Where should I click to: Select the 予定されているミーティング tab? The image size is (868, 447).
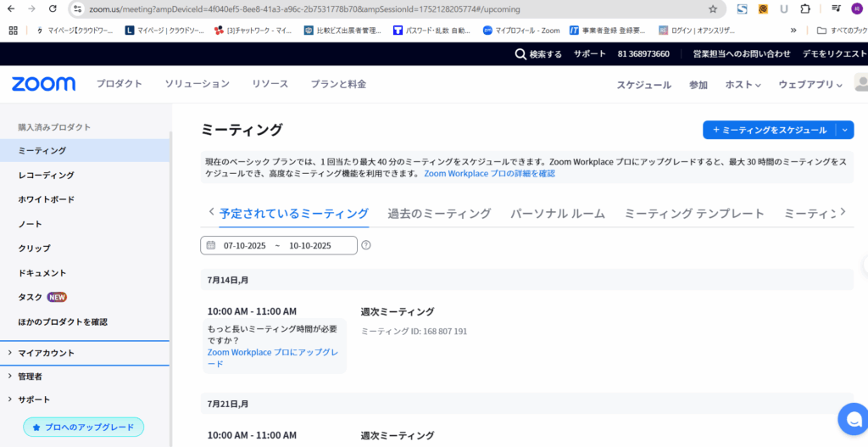coord(294,213)
